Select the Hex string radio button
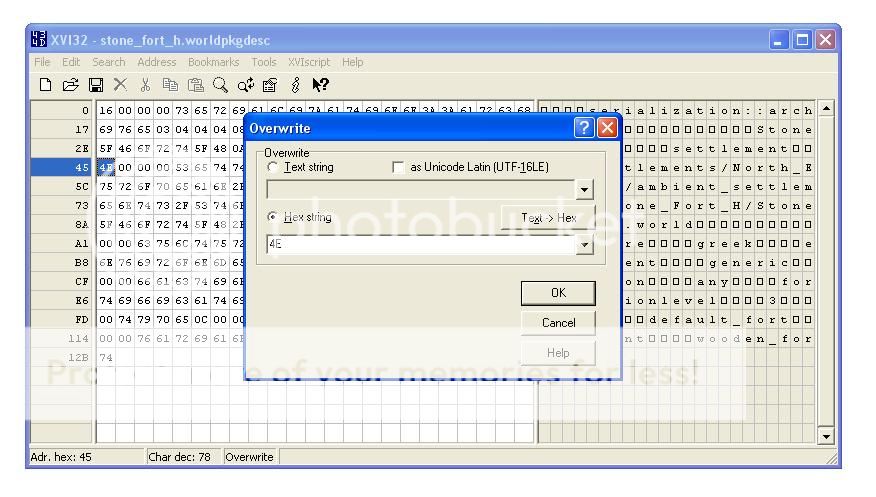Viewport: 876px width, 497px height. click(273, 217)
